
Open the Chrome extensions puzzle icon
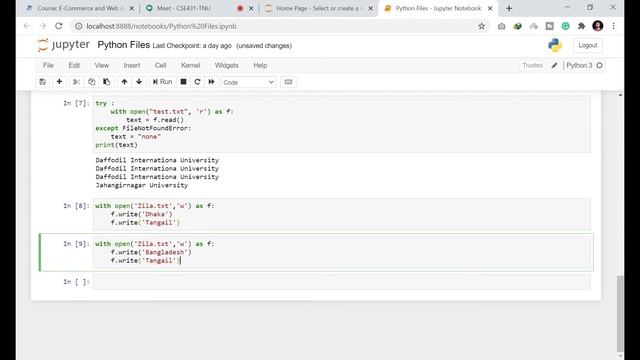pos(581,26)
